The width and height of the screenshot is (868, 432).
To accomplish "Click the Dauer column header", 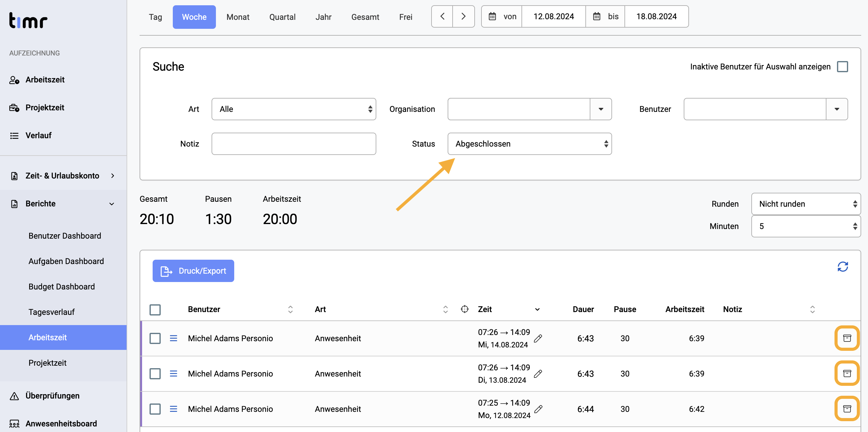I will coord(583,310).
